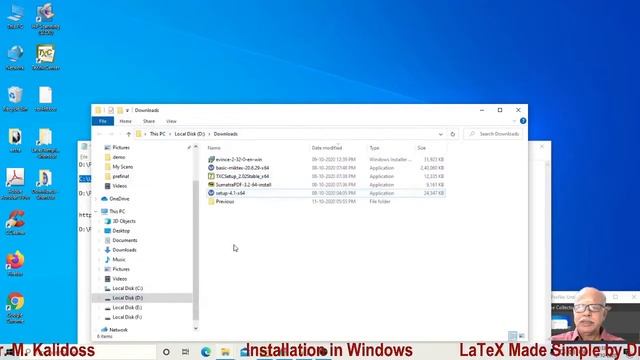Select the demo folder in navigation pane
This screenshot has width=640, height=360.
[119, 157]
